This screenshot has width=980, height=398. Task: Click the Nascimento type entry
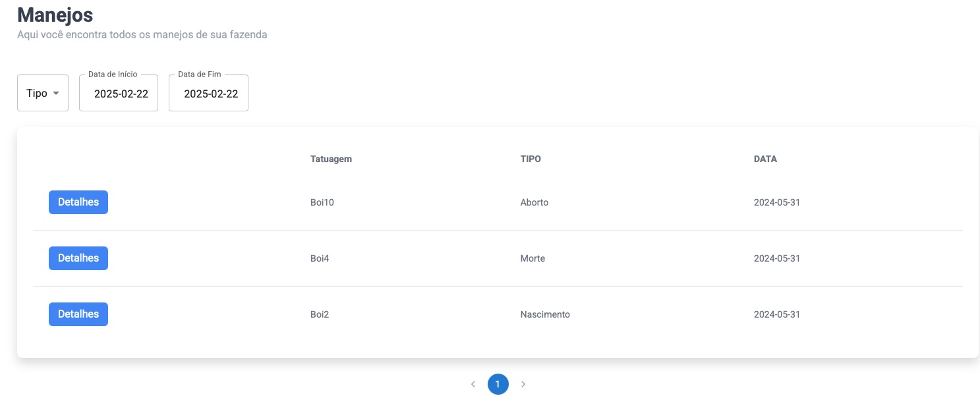[x=545, y=314]
